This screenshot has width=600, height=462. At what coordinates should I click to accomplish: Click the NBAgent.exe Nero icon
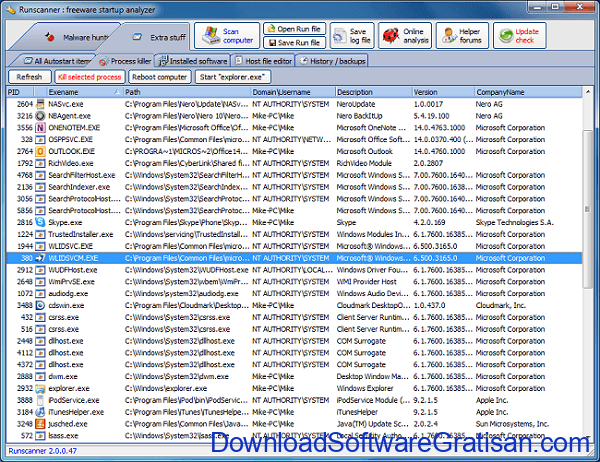pyautogui.click(x=40, y=116)
